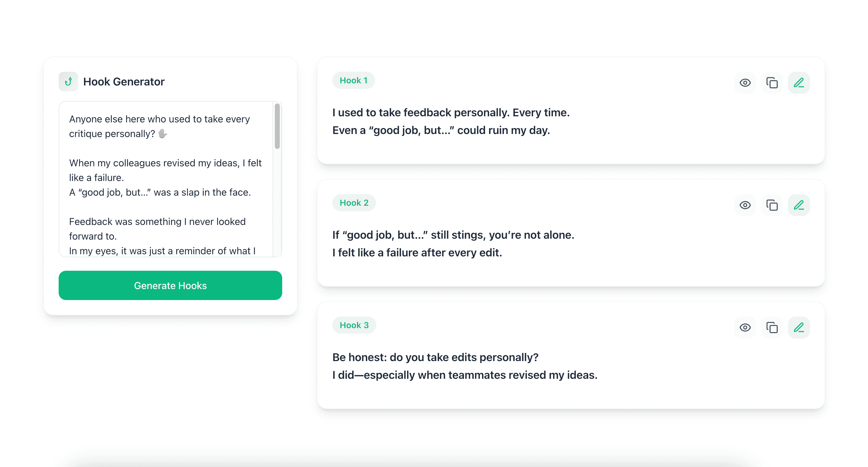Viewport: 868px width, 467px height.
Task: Click the Hook Generator panel title
Action: click(x=124, y=81)
